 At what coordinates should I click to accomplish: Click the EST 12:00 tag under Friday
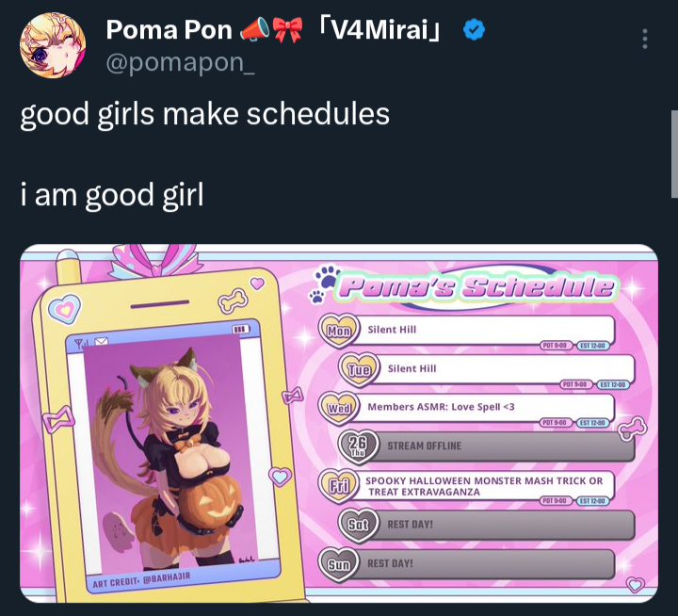point(593,501)
